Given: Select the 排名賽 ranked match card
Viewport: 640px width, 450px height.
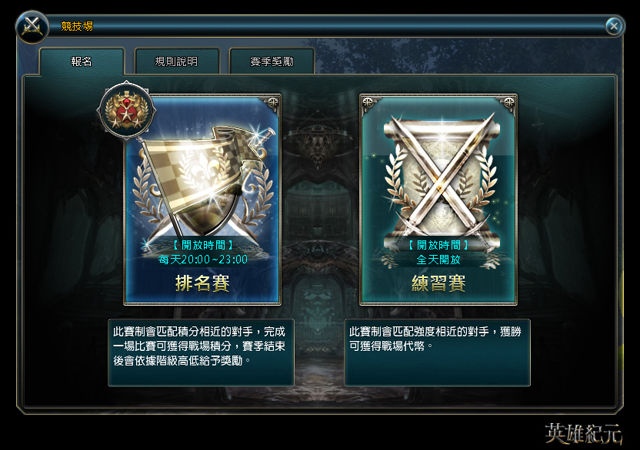Looking at the screenshot, I should [x=202, y=199].
